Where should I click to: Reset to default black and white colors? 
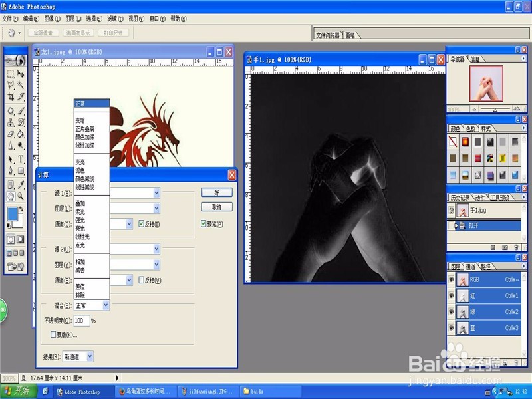coord(9,225)
